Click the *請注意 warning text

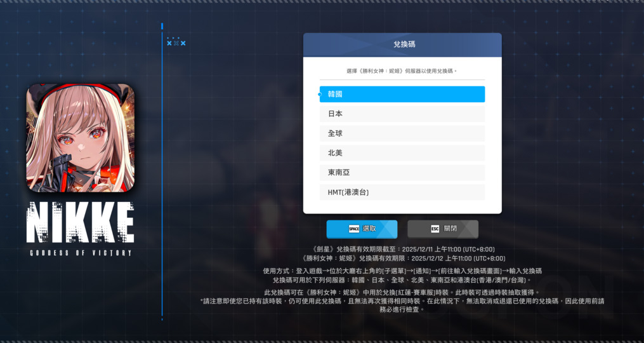(402, 305)
